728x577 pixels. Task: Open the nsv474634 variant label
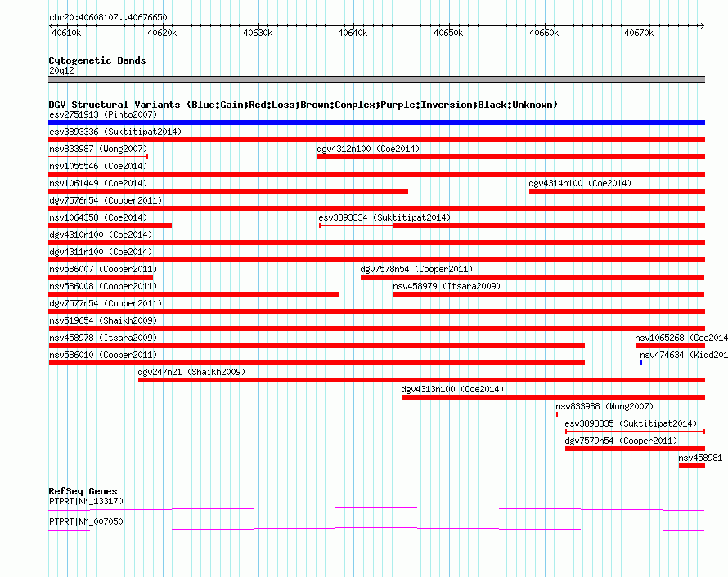tap(684, 355)
